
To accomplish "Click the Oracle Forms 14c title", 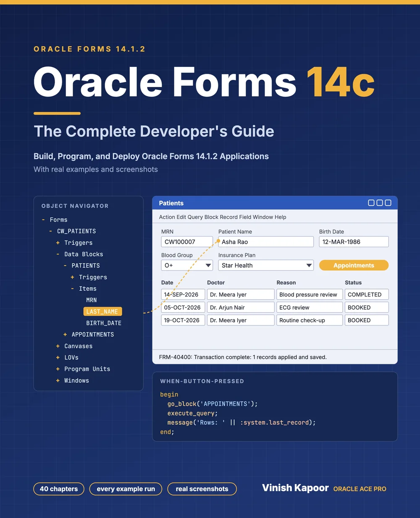I will pos(204,82).
